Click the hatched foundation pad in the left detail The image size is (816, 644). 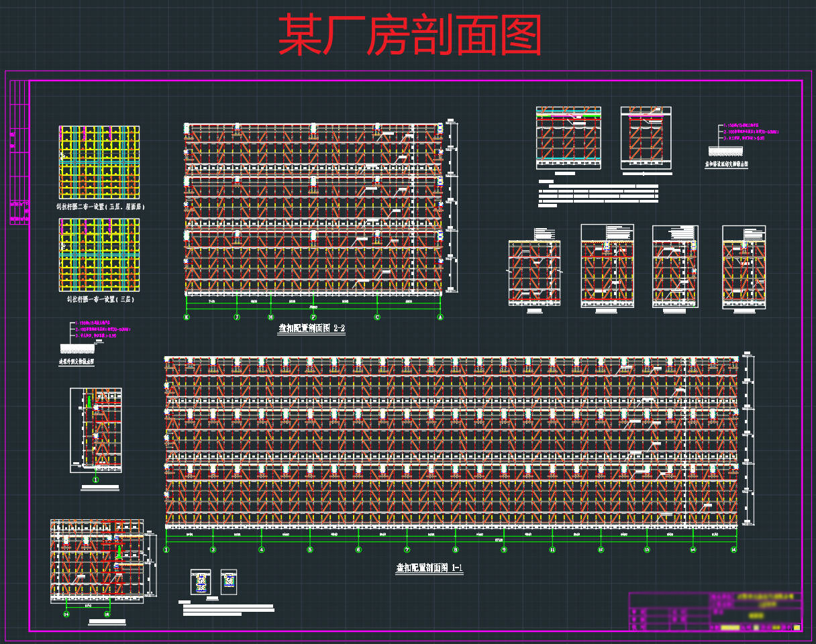click(x=77, y=350)
